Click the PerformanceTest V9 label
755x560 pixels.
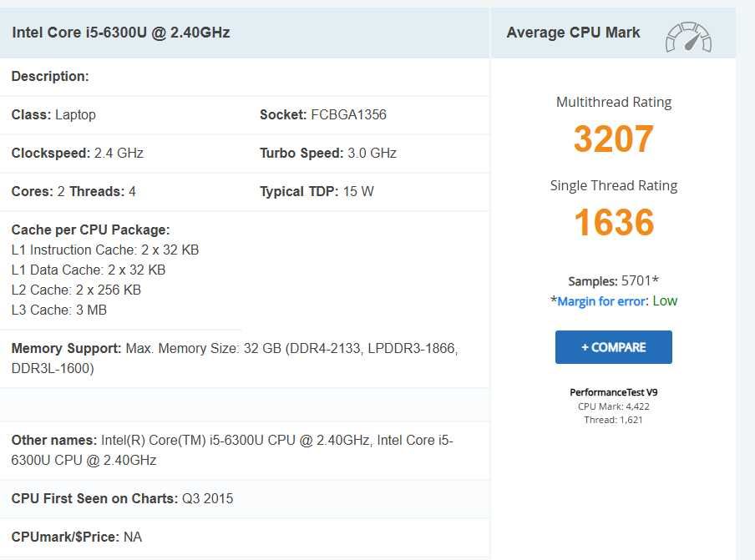click(613, 392)
